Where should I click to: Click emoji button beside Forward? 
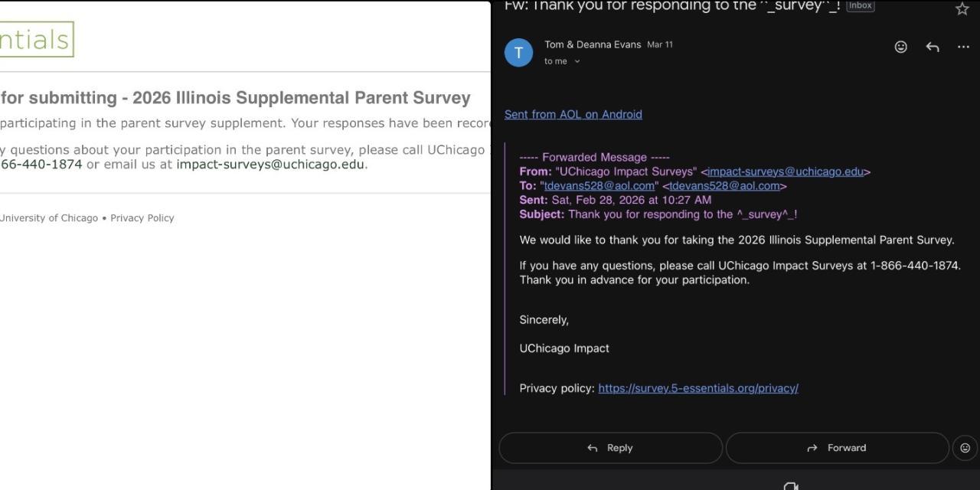coord(965,448)
